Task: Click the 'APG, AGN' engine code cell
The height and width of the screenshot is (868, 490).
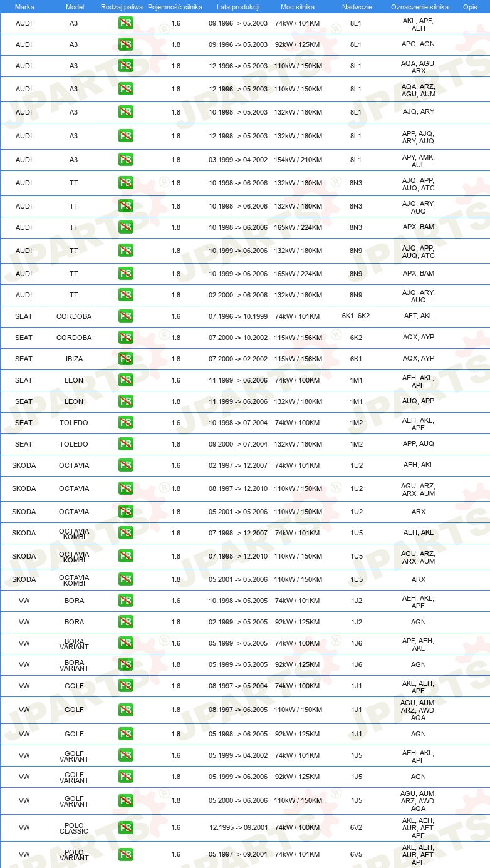Action: tap(419, 44)
